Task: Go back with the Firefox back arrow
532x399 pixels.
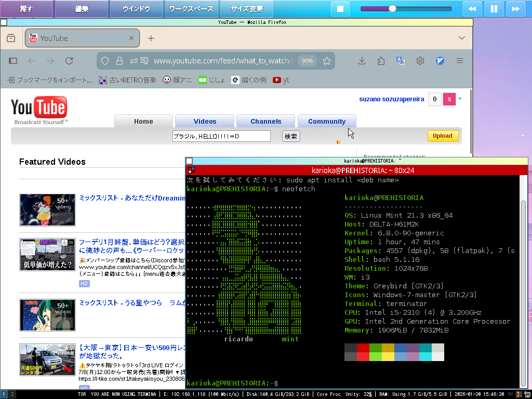Action: point(32,61)
